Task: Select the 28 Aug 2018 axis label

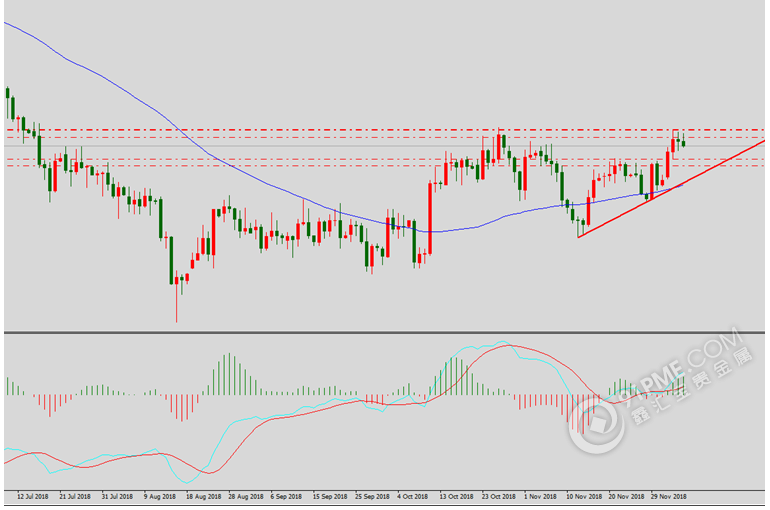Action: [x=246, y=496]
